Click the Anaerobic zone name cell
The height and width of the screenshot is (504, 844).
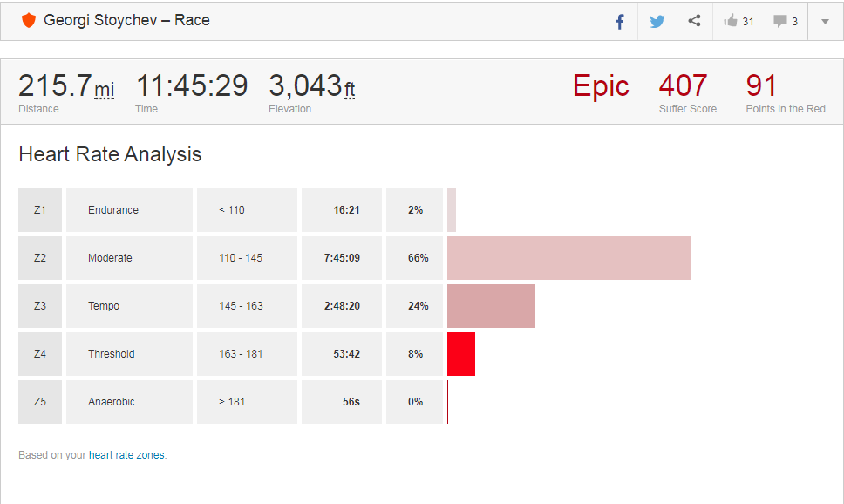pos(129,402)
